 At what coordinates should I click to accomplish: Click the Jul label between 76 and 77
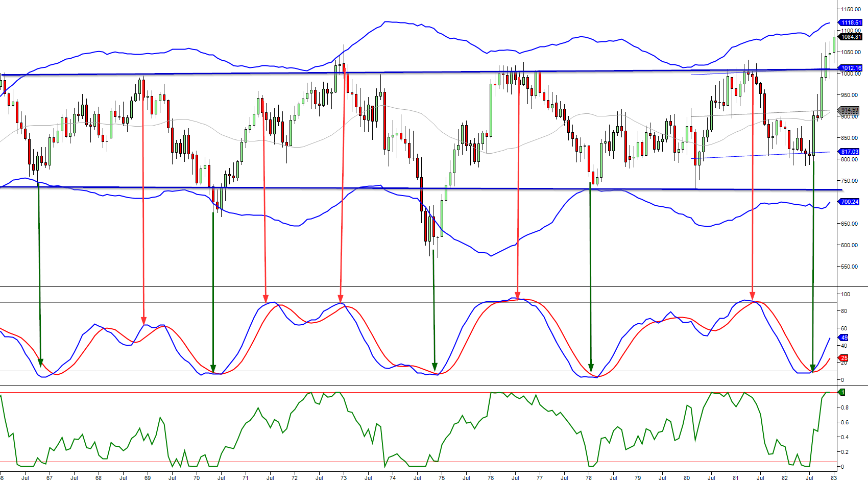pos(515,477)
